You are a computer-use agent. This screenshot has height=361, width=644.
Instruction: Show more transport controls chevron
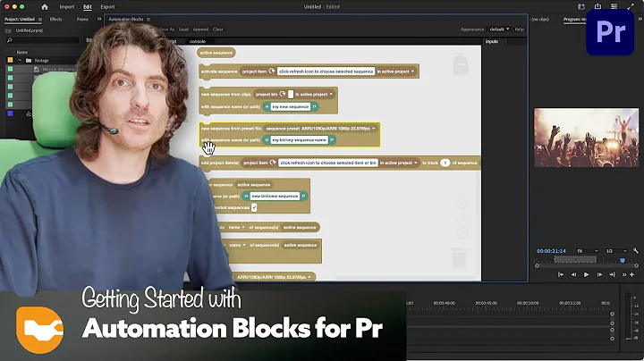click(624, 275)
